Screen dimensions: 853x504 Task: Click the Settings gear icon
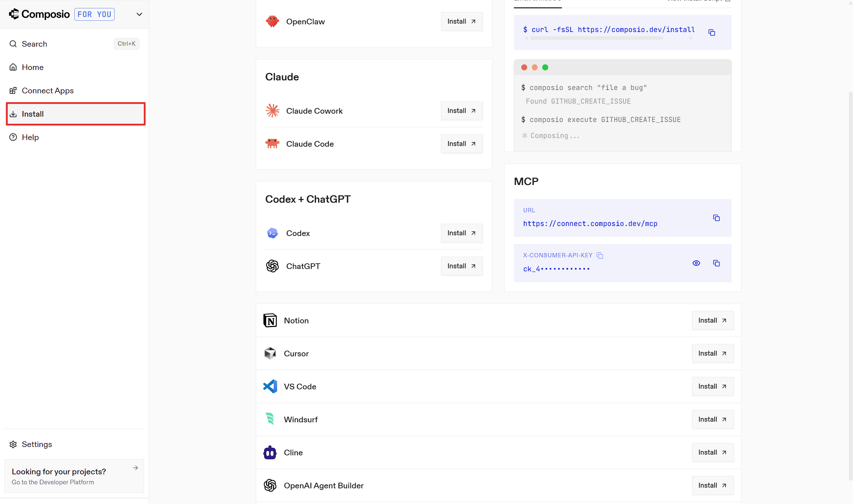[x=13, y=444]
